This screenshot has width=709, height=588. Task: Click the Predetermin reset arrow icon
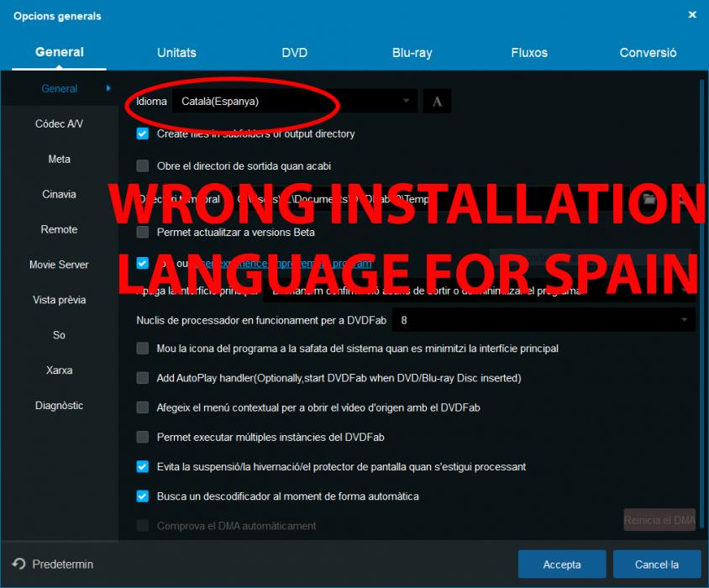coord(19,564)
